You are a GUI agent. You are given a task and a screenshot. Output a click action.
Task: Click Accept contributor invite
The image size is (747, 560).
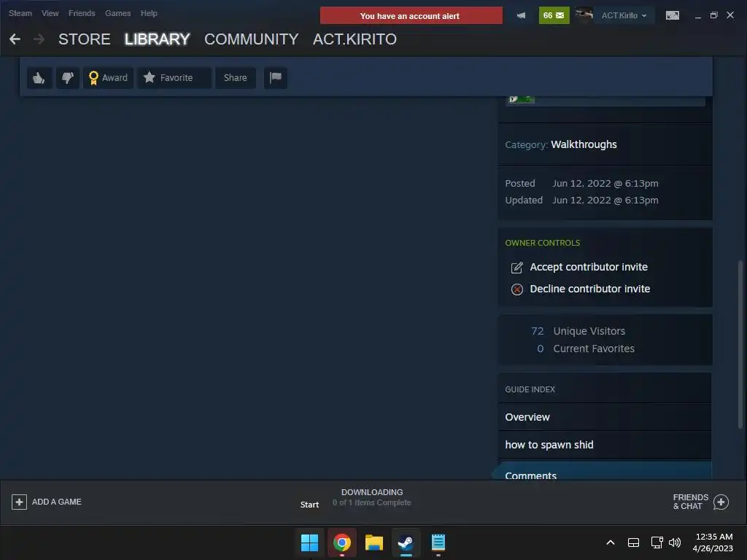coord(589,267)
